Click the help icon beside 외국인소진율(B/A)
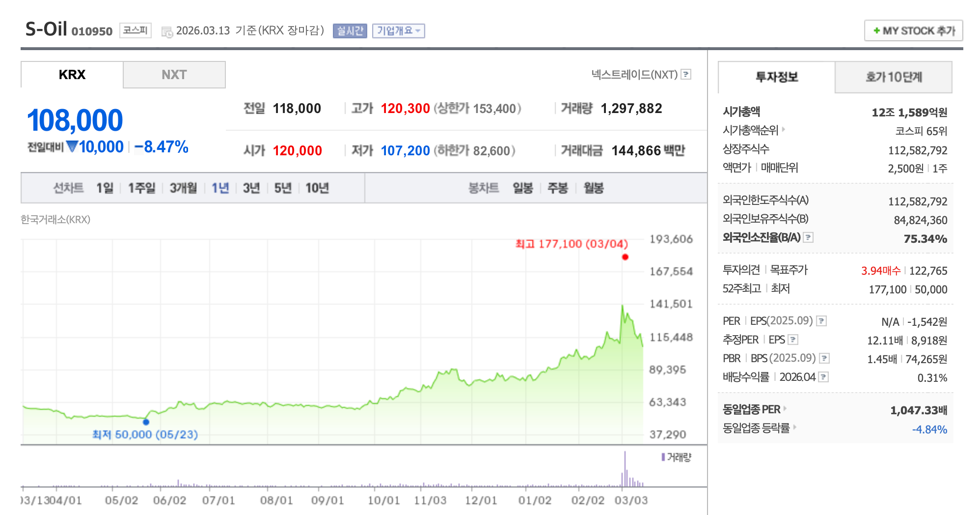This screenshot has height=515, width=980. tap(808, 237)
